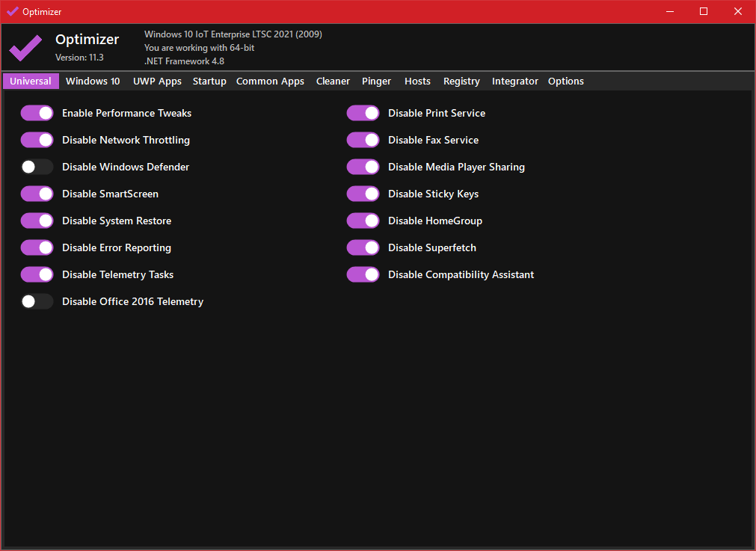This screenshot has width=756, height=551.
Task: Maximize the Optimizer window
Action: (x=703, y=11)
